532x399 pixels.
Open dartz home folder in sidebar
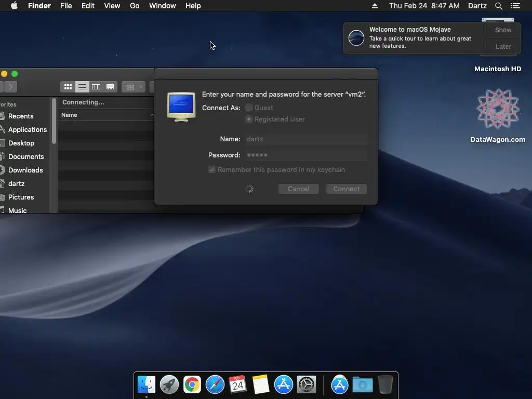[16, 183]
